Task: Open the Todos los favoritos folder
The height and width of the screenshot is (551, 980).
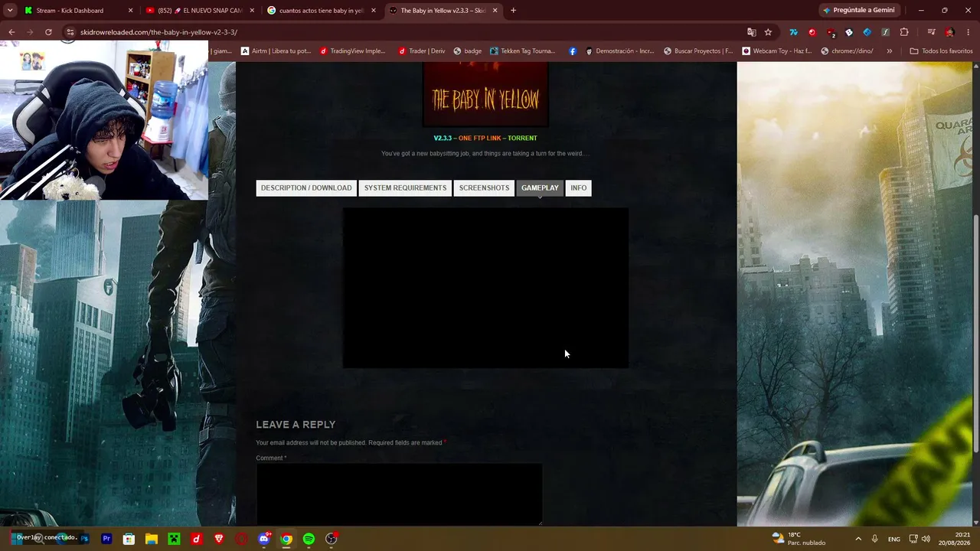Action: [941, 51]
